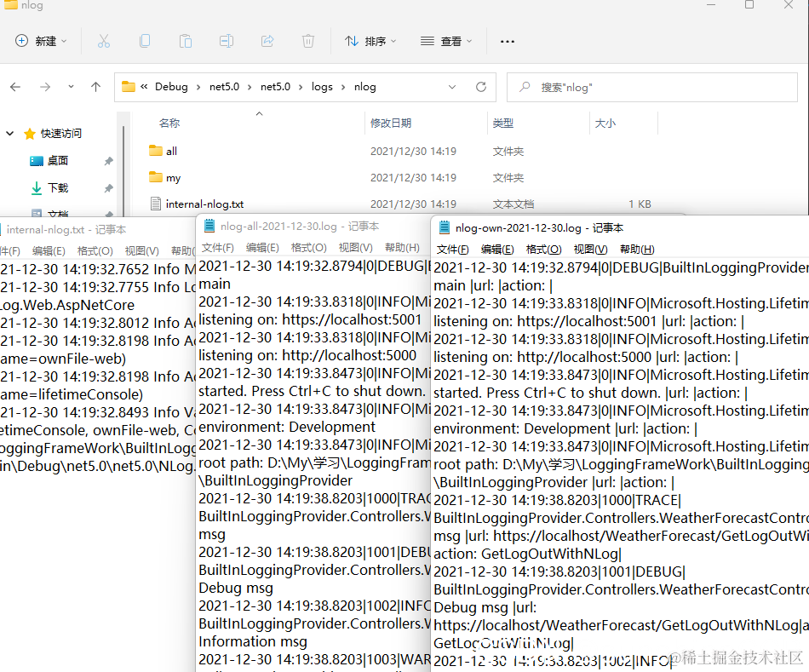
Task: Click the 2021/12/30 14:19 date of 'my' folder
Action: click(x=413, y=177)
